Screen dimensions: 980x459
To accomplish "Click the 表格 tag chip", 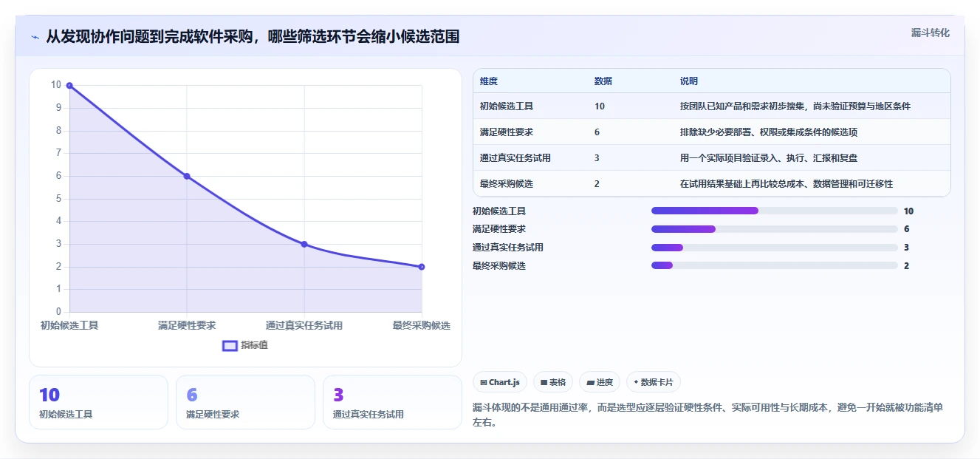I will (x=553, y=382).
